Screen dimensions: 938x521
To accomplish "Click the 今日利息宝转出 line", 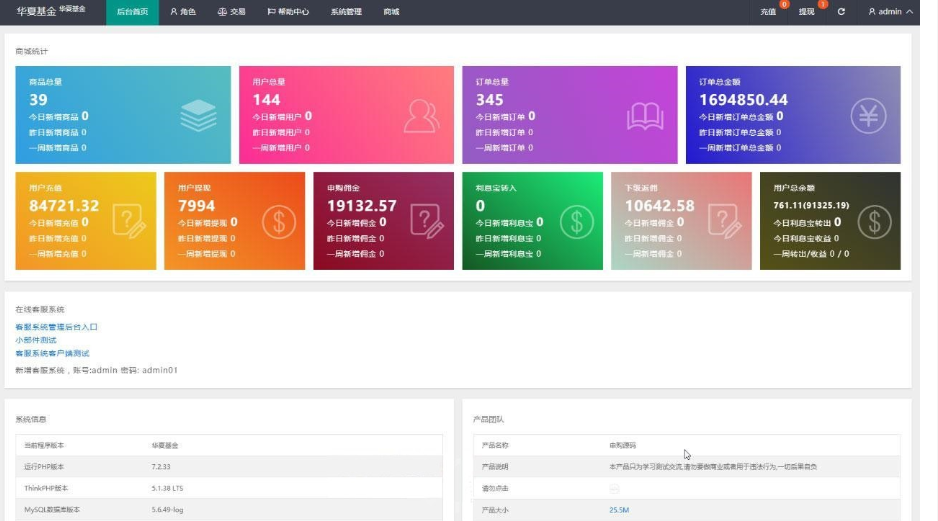I will pyautogui.click(x=807, y=223).
